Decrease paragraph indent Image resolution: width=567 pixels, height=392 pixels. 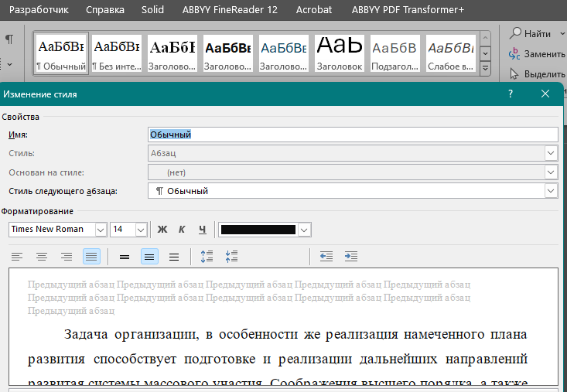326,257
